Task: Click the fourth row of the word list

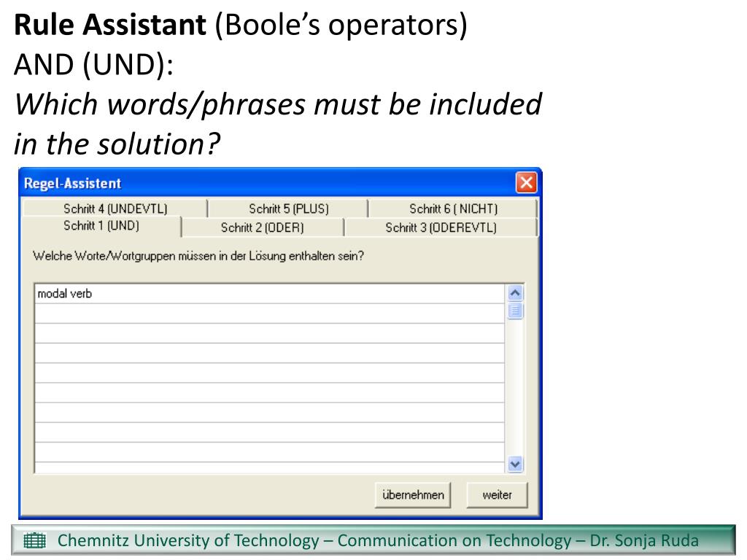Action: pyautogui.click(x=268, y=353)
